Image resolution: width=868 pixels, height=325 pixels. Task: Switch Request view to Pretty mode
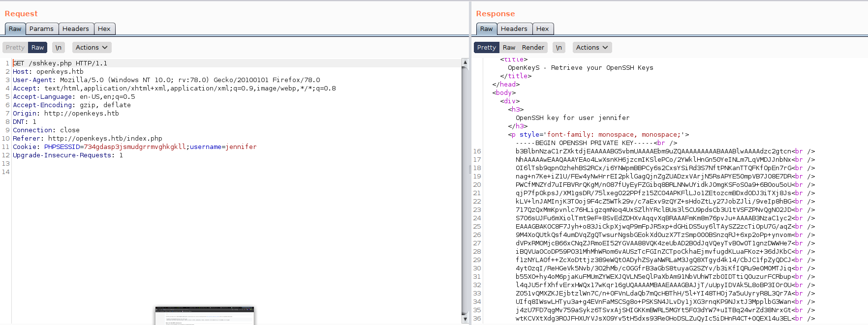click(15, 48)
